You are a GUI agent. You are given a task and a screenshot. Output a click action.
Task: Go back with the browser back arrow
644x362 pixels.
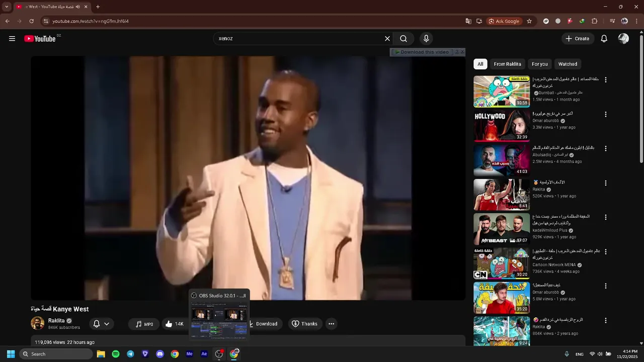7,21
